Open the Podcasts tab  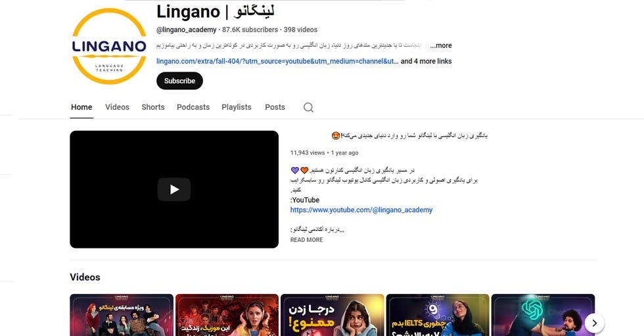pyautogui.click(x=193, y=107)
